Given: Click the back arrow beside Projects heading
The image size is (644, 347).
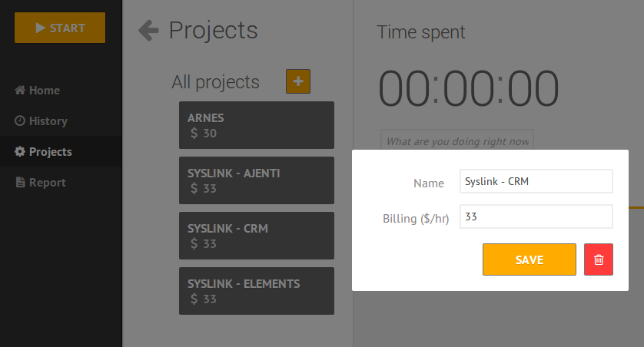Looking at the screenshot, I should click(x=148, y=31).
